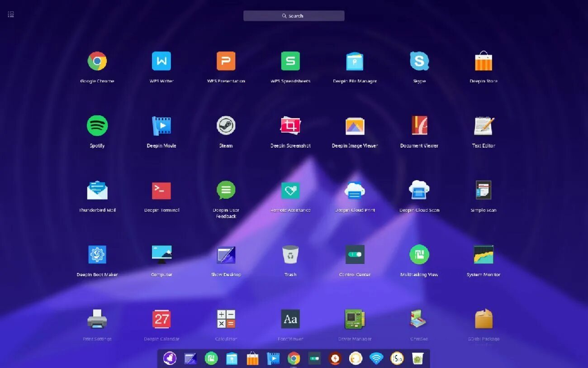The height and width of the screenshot is (368, 588).
Task: Launch ChmSee
Action: 419,319
